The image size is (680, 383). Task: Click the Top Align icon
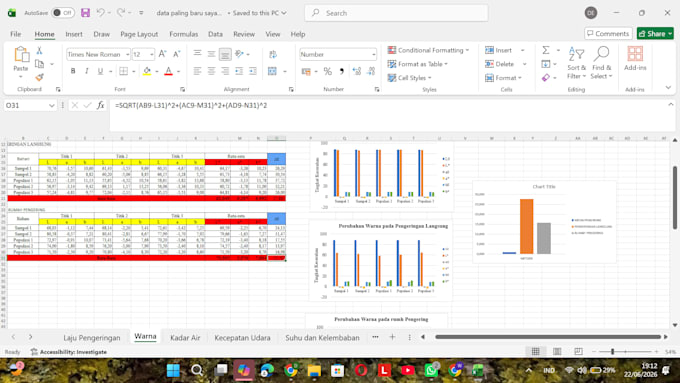(x=197, y=54)
